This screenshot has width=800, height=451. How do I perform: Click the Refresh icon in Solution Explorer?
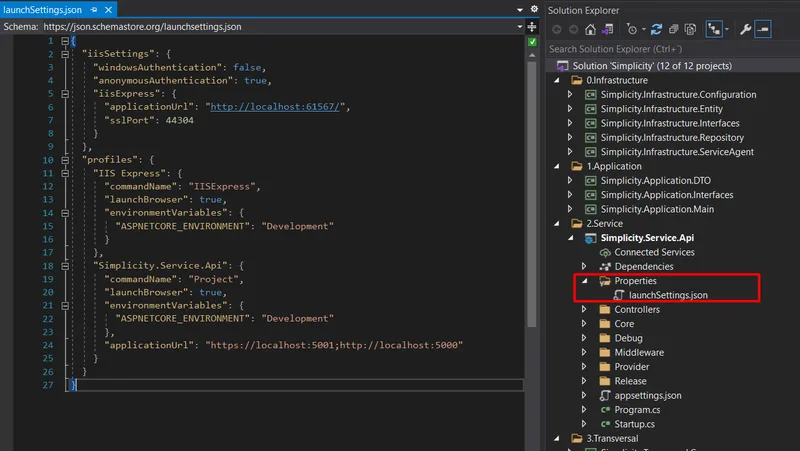(x=657, y=30)
